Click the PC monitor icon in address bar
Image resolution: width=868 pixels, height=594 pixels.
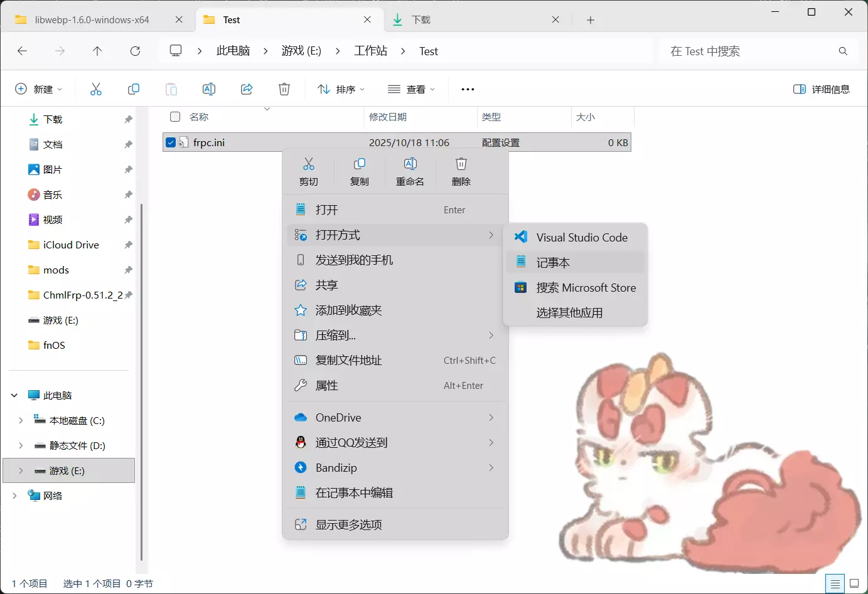coord(176,51)
